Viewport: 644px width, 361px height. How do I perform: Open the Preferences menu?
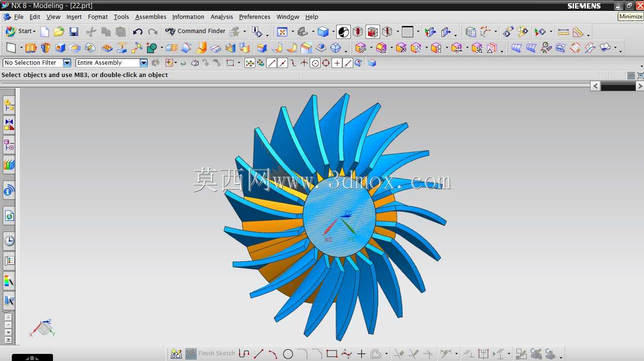pyautogui.click(x=255, y=17)
